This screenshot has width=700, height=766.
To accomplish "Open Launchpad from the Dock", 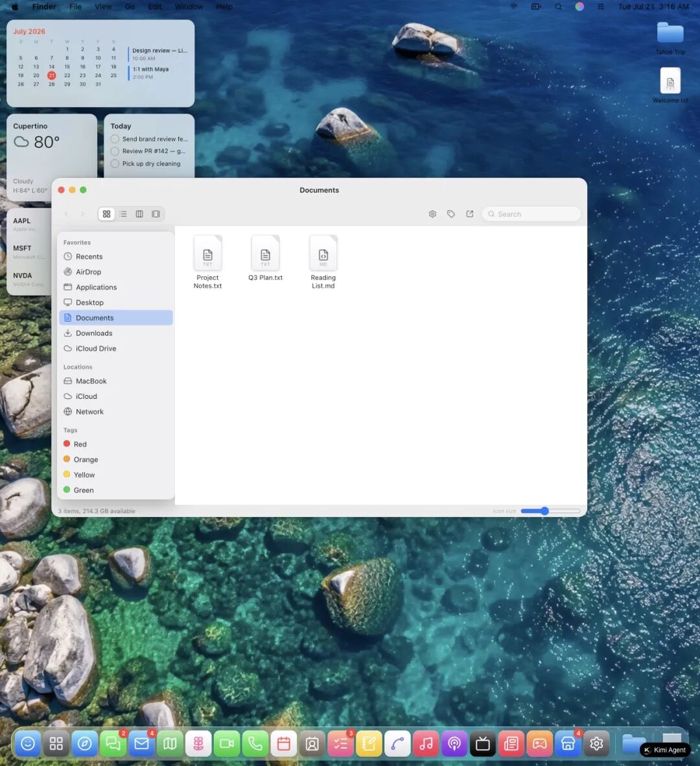I will coord(56,743).
